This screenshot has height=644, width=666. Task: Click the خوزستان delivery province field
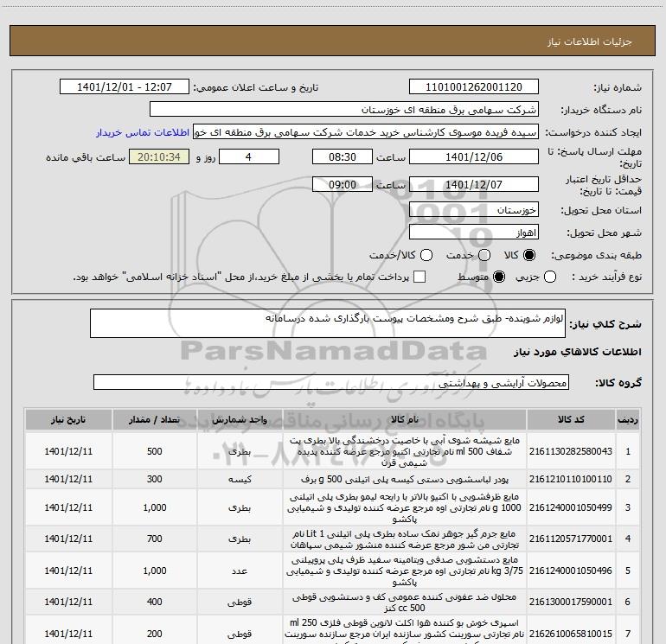click(x=472, y=210)
